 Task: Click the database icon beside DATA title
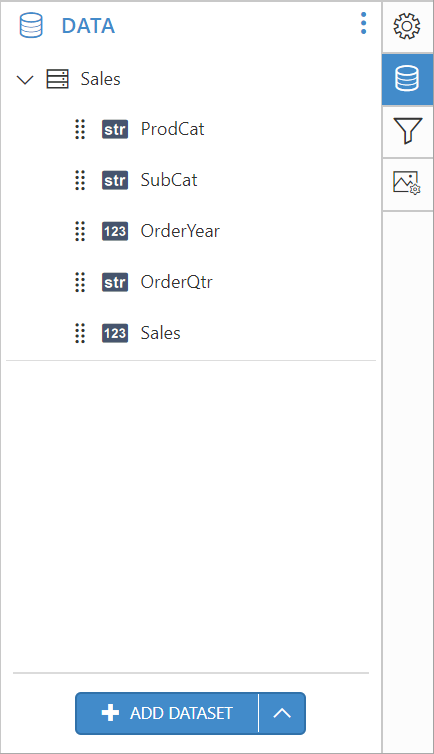(x=31, y=25)
